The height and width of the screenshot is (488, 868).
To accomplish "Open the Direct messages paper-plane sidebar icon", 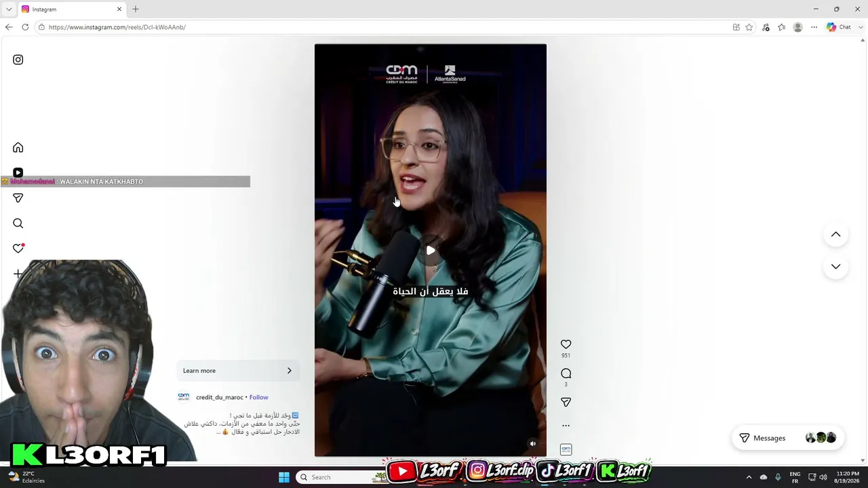I will tap(18, 198).
